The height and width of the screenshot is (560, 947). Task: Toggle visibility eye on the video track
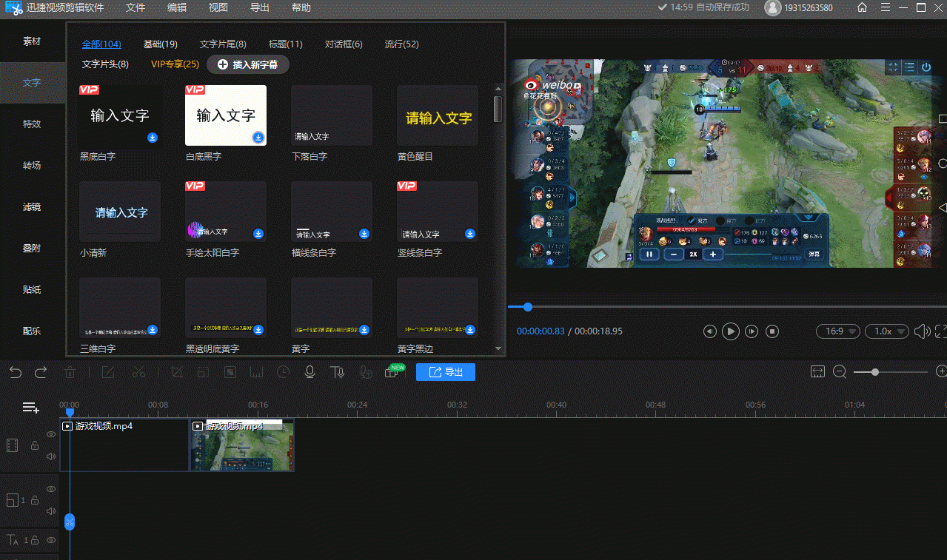click(x=51, y=434)
